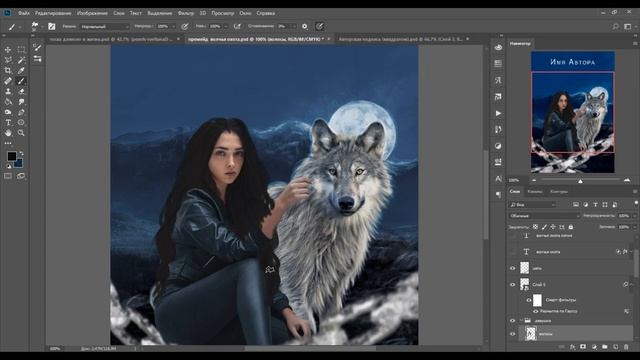This screenshot has height=360, width=640.
Task: Open the flow percentage dropdown
Action: point(226,26)
